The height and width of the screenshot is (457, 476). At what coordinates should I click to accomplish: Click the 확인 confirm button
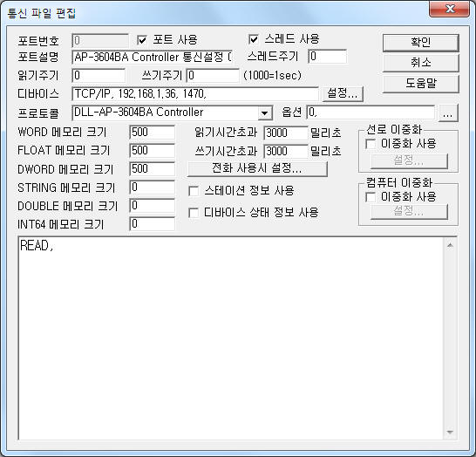(420, 43)
